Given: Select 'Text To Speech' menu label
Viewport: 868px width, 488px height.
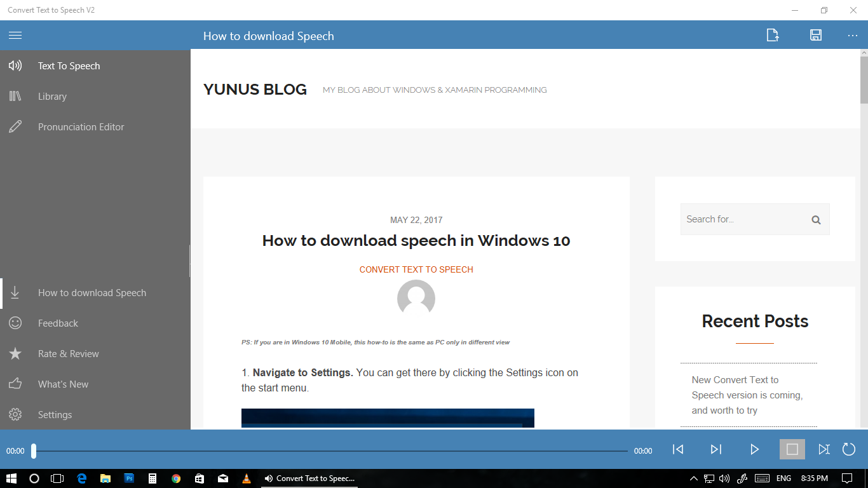Looking at the screenshot, I should [69, 66].
